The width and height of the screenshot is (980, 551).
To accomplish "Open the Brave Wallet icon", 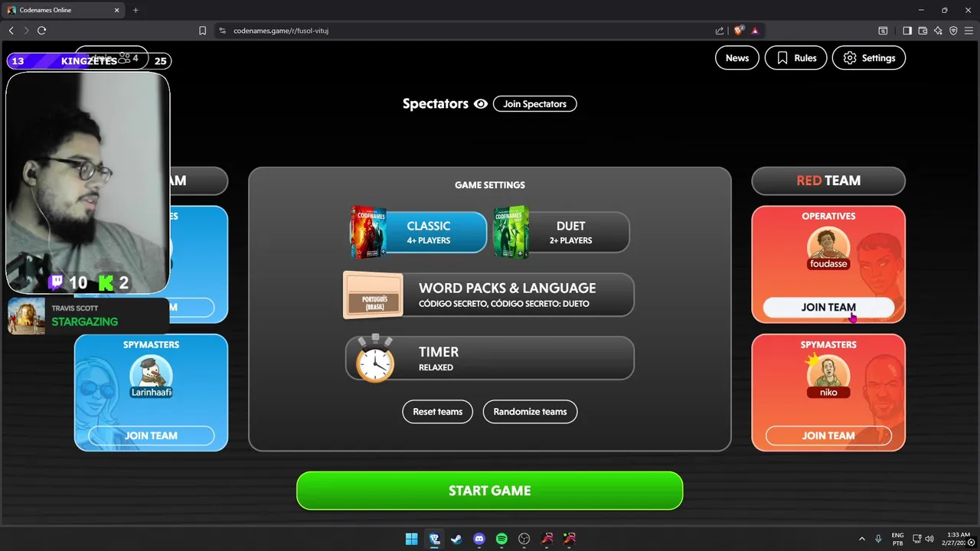I will coord(923,31).
